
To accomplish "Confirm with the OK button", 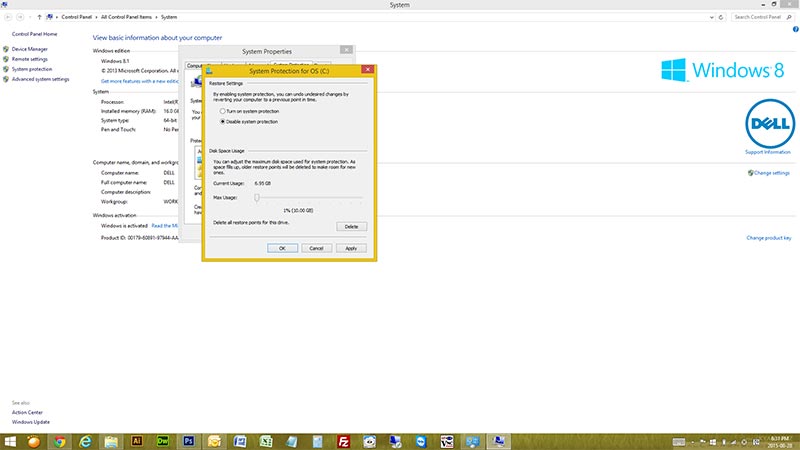I will [282, 248].
